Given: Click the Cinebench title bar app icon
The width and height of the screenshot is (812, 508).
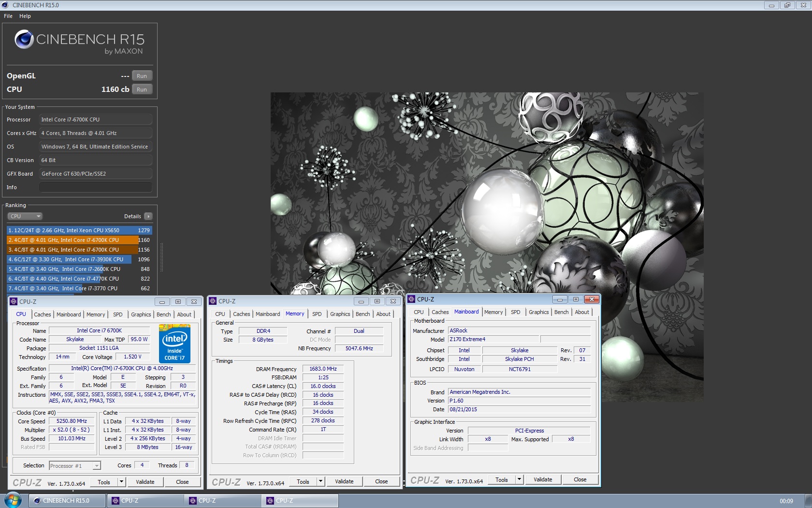Looking at the screenshot, I should [x=5, y=5].
